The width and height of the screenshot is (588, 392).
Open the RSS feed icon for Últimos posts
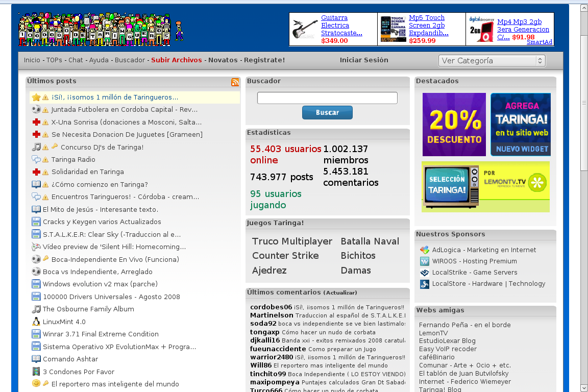(235, 83)
